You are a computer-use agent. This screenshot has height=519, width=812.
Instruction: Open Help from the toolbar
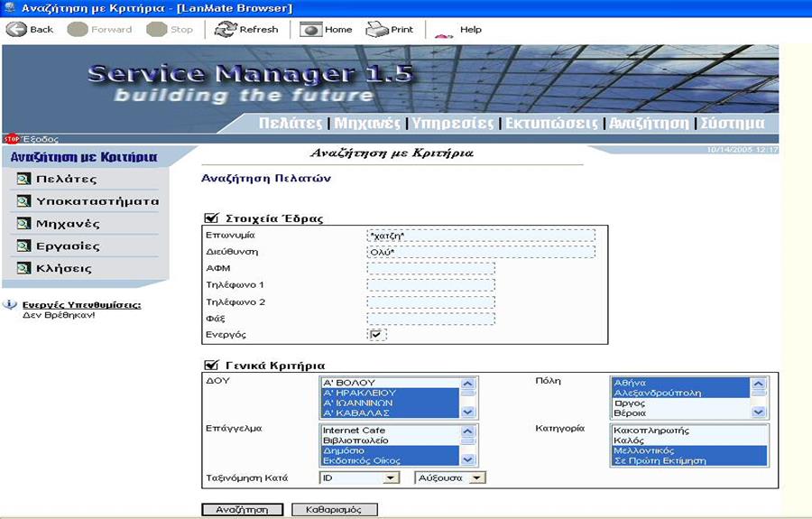[470, 30]
